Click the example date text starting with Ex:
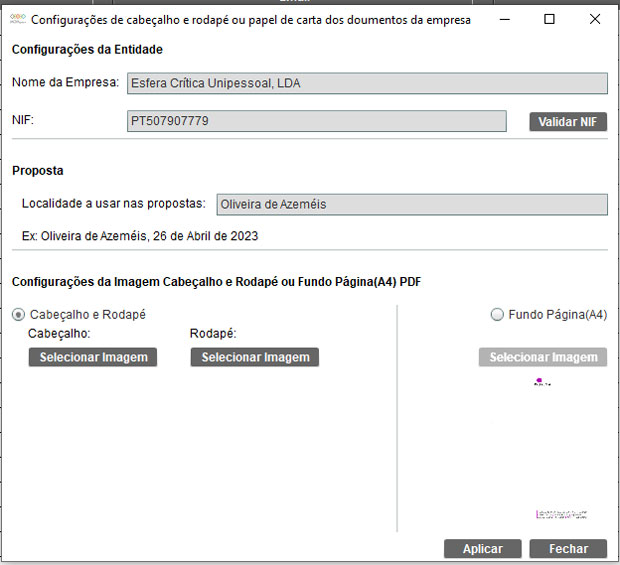 [140, 236]
